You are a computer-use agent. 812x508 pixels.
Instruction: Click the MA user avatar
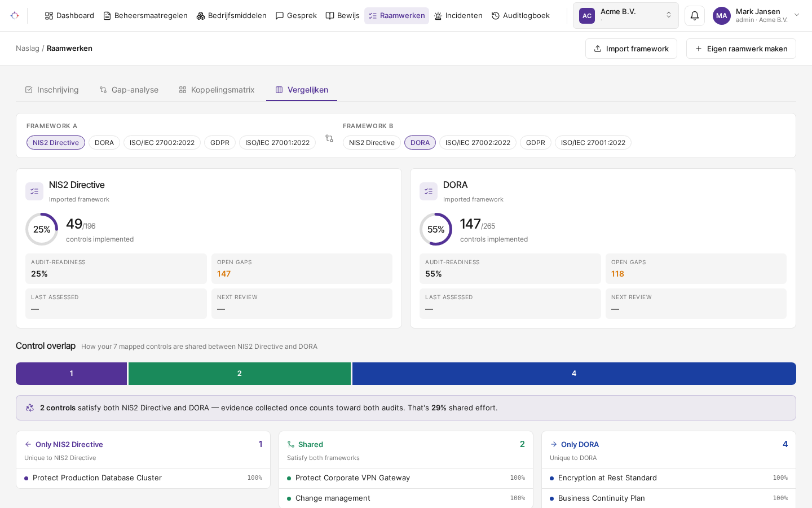click(x=722, y=16)
